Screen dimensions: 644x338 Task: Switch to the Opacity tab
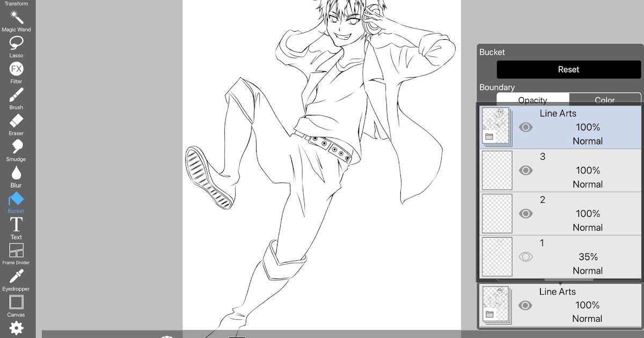[x=532, y=100]
